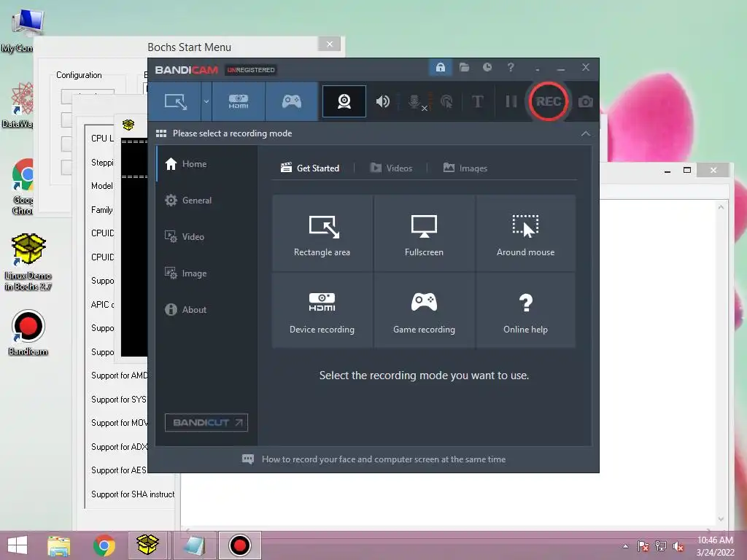Choose the HDMI device recording mode
This screenshot has height=560, width=747.
click(x=239, y=101)
